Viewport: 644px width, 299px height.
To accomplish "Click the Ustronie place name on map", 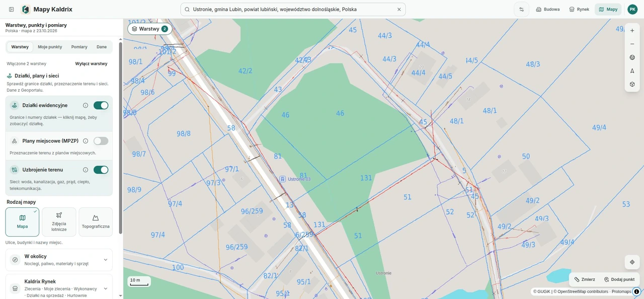I will [x=383, y=273].
